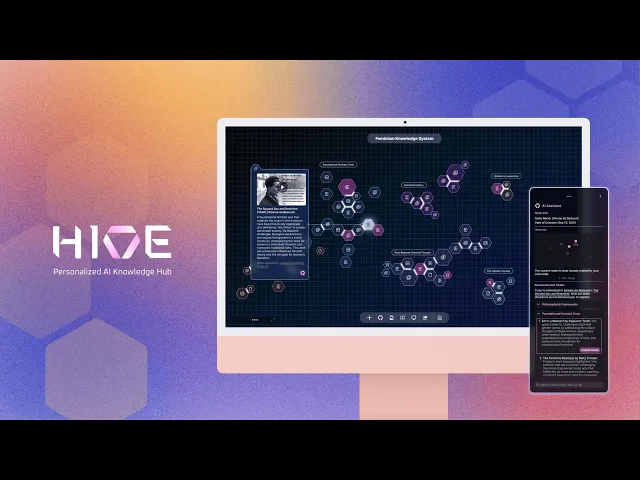Click the Post-Beauvoir Feminist Thought group label
640x480 pixels.
pyautogui.click(x=413, y=253)
